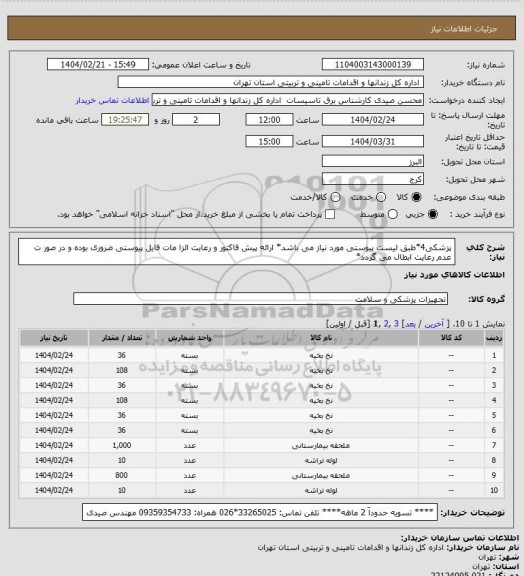The height and width of the screenshot is (576, 524).
Task: Click the need number field 1104003143000139
Action: pyautogui.click(x=373, y=64)
